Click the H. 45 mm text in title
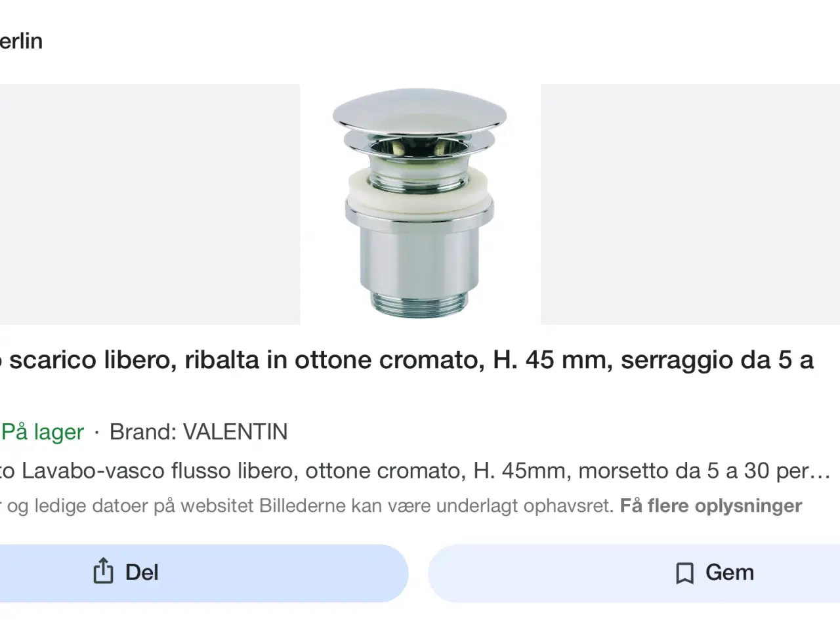The image size is (840, 630). coord(553,360)
